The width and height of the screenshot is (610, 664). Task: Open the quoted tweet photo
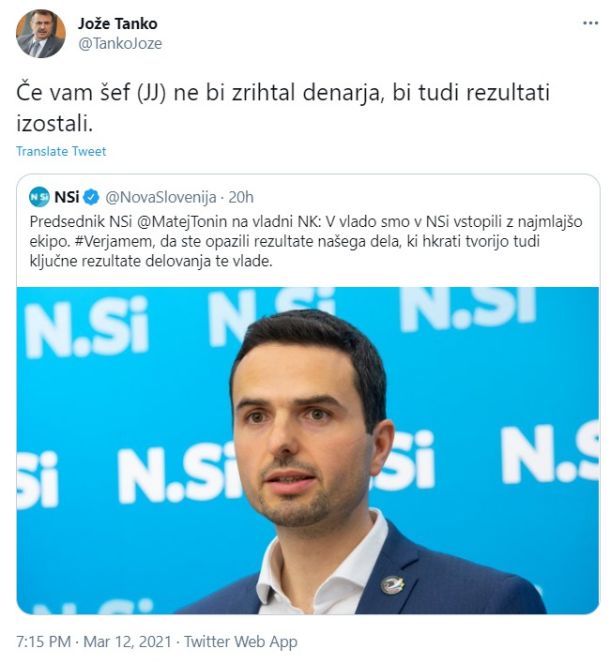[308, 450]
